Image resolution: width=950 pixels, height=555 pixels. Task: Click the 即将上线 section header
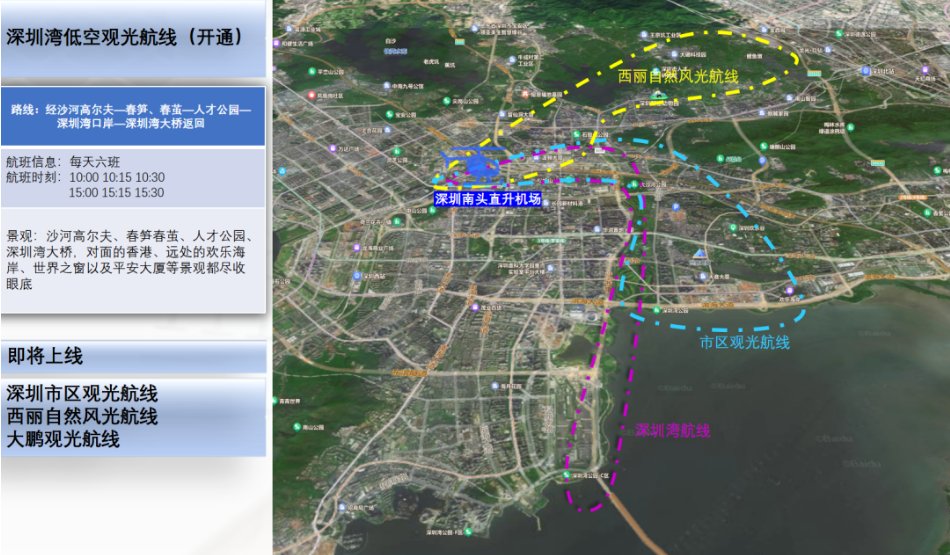46,356
